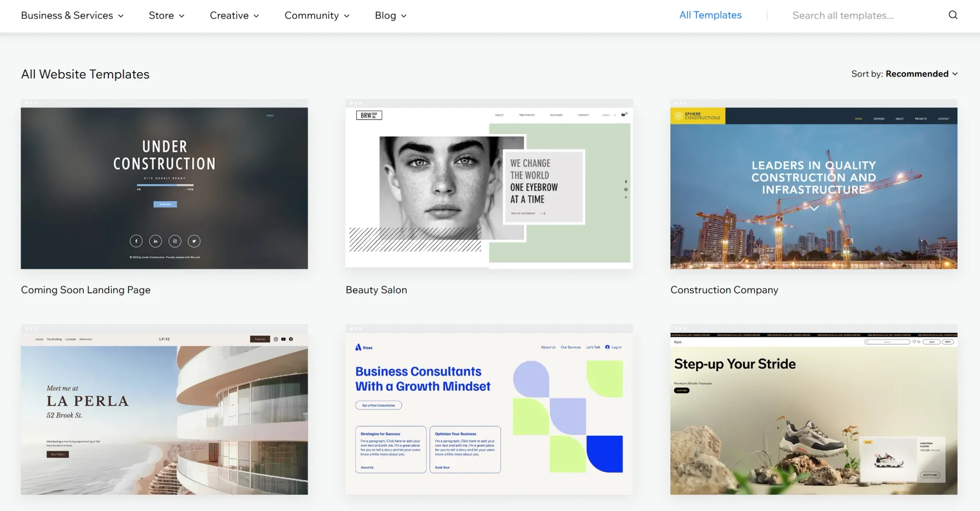The image size is (980, 511).
Task: Open the Blog dropdown
Action: tap(391, 15)
